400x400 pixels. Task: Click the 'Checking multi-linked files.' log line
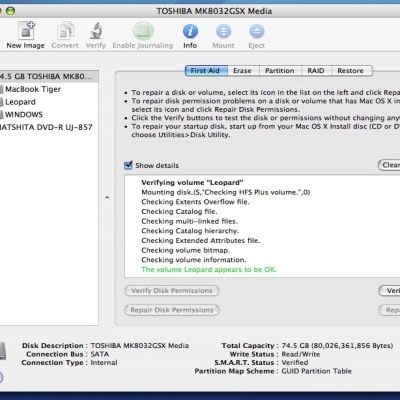(x=189, y=221)
